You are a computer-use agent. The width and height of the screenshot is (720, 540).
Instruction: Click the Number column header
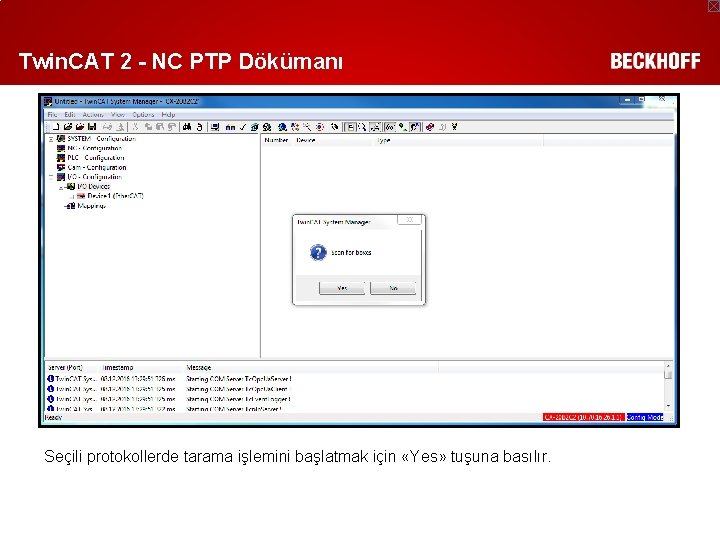point(276,140)
